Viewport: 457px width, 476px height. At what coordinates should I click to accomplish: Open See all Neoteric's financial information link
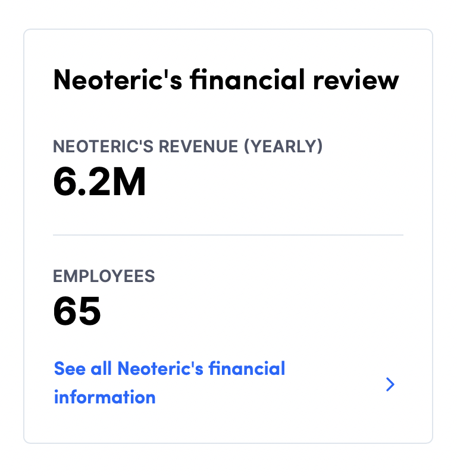170,383
